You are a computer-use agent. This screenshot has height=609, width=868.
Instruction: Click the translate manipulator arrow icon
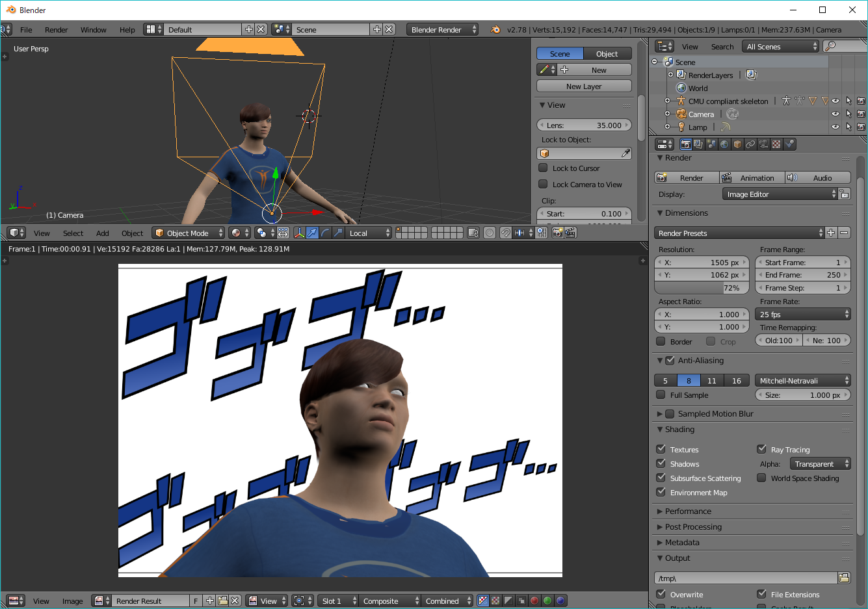point(313,233)
